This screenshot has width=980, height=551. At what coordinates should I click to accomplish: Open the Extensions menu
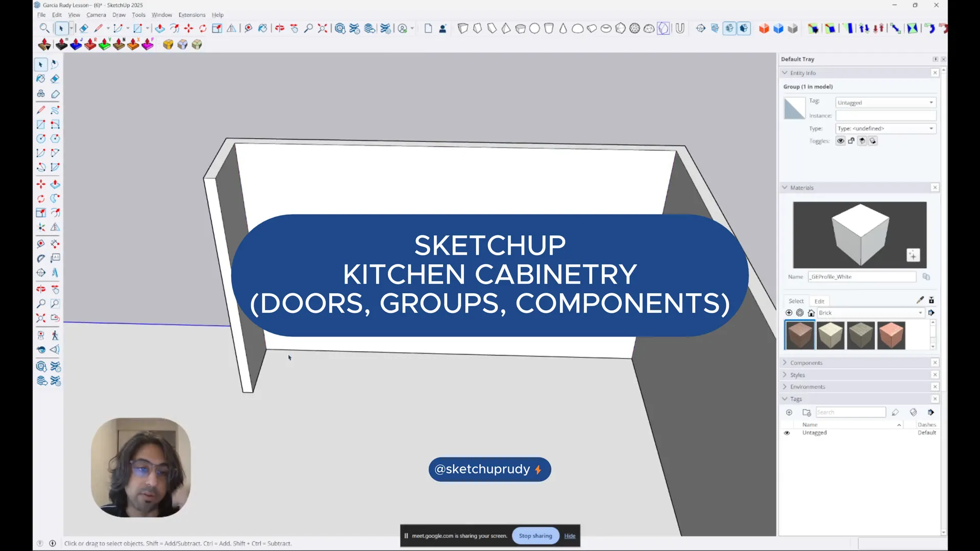(x=191, y=15)
